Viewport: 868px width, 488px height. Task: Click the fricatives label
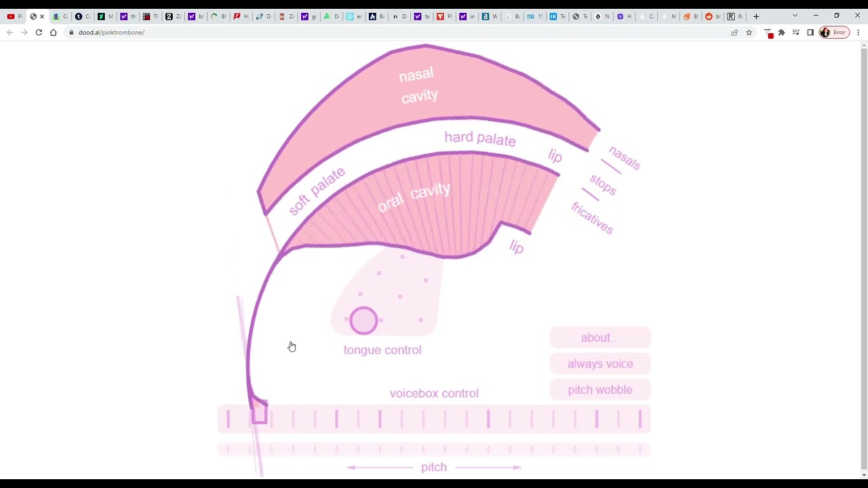592,218
